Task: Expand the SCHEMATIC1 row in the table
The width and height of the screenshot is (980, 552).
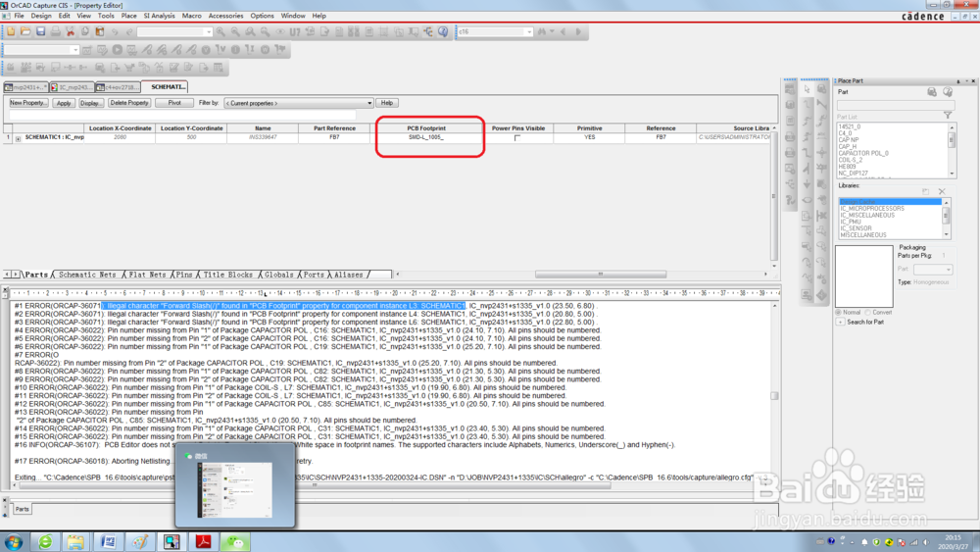Action: coord(18,139)
